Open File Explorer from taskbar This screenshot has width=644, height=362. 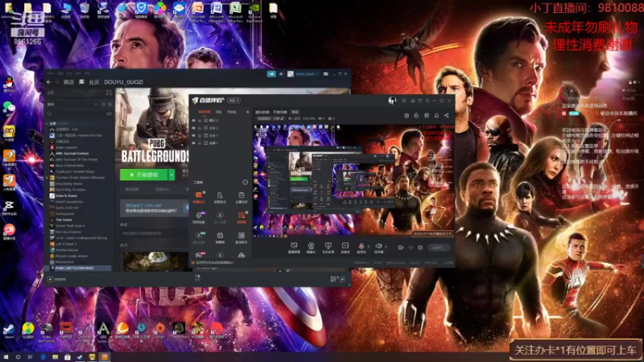coord(55,357)
